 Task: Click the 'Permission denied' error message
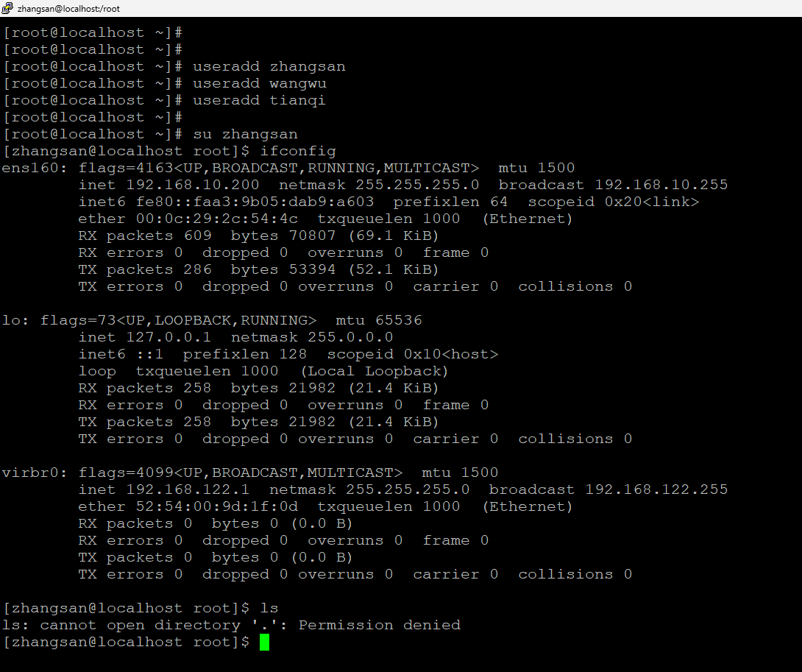[379, 625]
